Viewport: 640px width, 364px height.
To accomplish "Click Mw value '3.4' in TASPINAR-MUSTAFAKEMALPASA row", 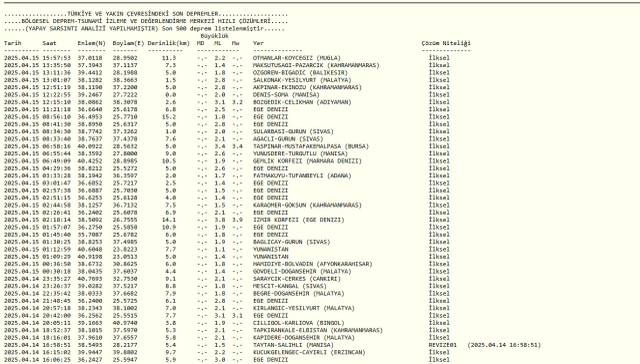I will (237, 146).
